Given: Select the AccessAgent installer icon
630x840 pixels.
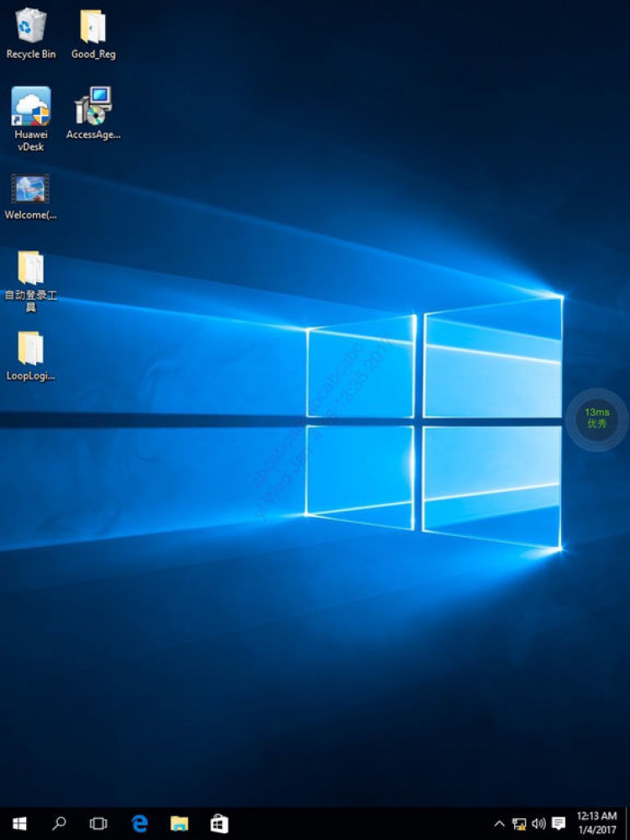Looking at the screenshot, I should 93,106.
